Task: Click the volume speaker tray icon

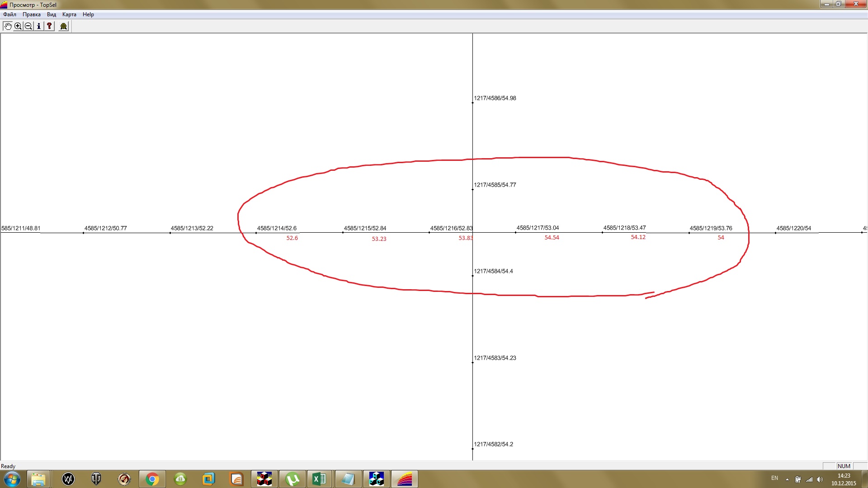Action: (820, 479)
